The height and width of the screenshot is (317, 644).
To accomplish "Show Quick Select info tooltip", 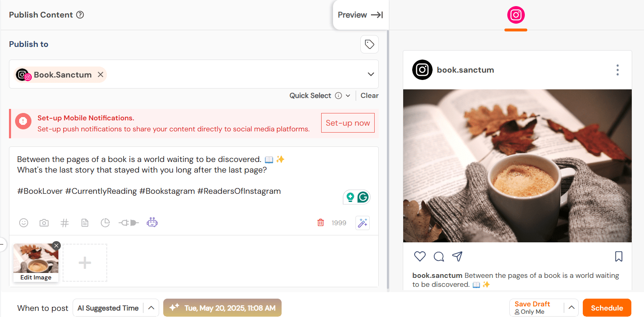I will 338,95.
